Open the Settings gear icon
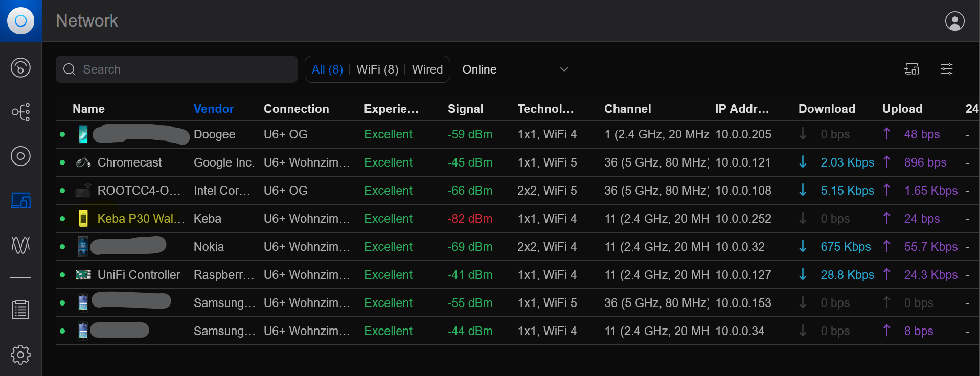This screenshot has height=376, width=980. 20,354
